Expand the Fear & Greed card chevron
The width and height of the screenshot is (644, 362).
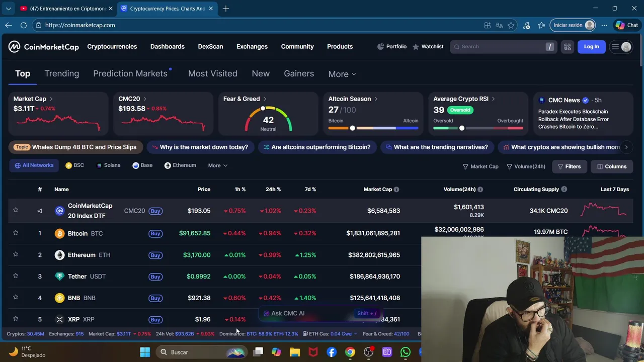point(265,99)
